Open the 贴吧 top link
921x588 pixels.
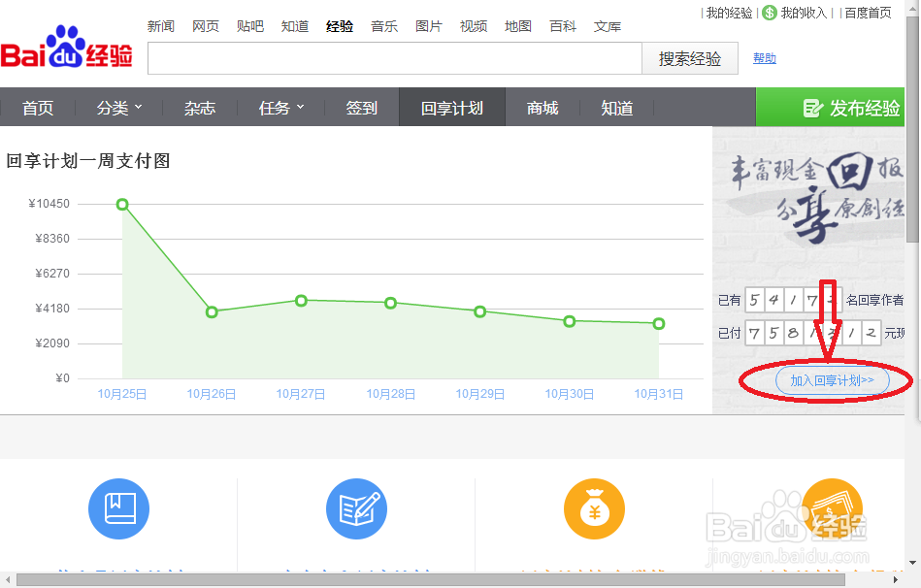click(x=250, y=26)
